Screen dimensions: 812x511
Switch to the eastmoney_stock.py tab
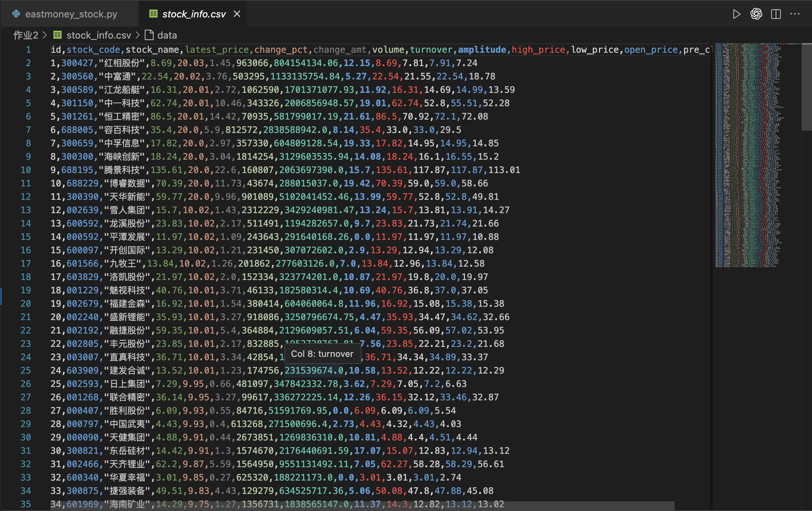click(71, 14)
